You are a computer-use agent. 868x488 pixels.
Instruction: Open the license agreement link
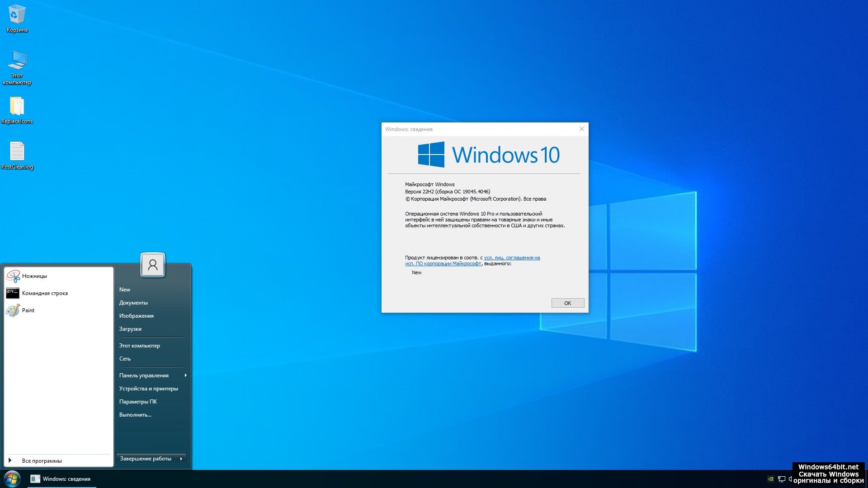511,258
